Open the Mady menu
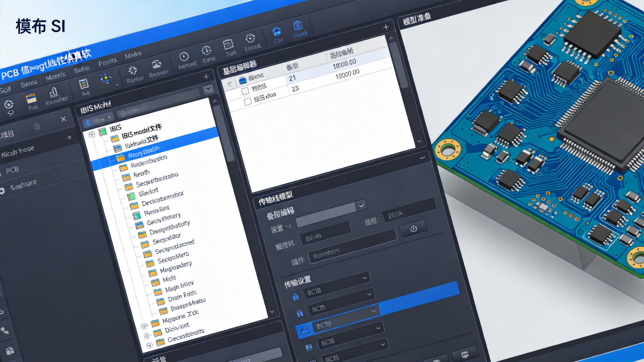The width and height of the screenshot is (644, 362). pos(133,55)
